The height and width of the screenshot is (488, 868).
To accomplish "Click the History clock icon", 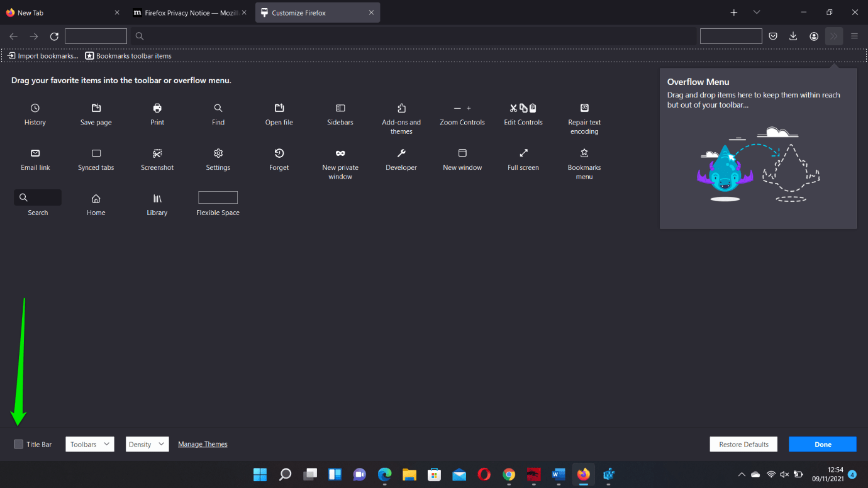I will pyautogui.click(x=35, y=108).
